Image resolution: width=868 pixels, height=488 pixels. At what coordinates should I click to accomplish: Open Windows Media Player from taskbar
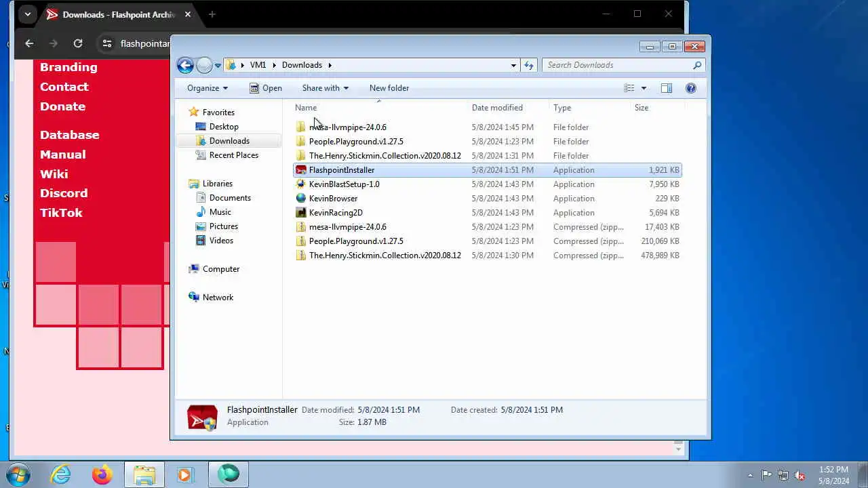[185, 474]
